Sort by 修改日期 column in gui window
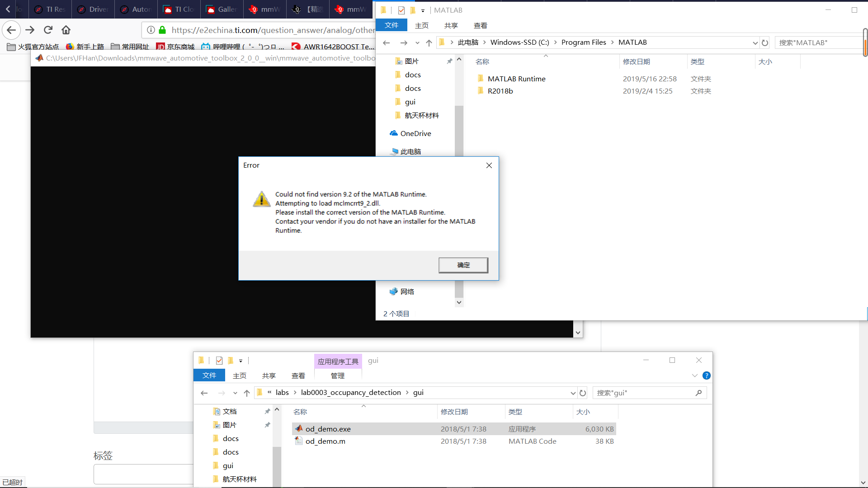The image size is (868, 488). (454, 412)
